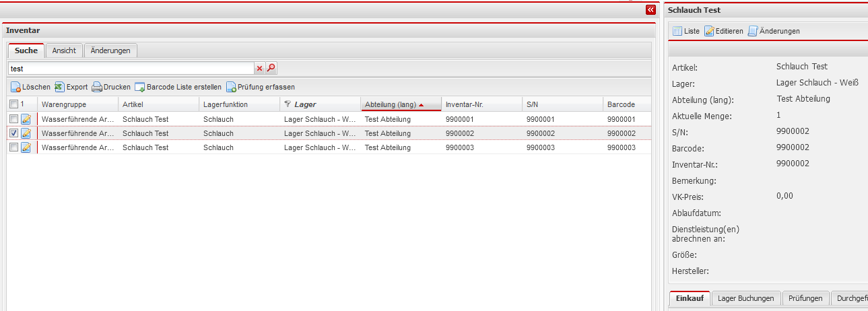Edit the row with inventory number 9900003
This screenshot has height=311, width=868.
point(26,147)
